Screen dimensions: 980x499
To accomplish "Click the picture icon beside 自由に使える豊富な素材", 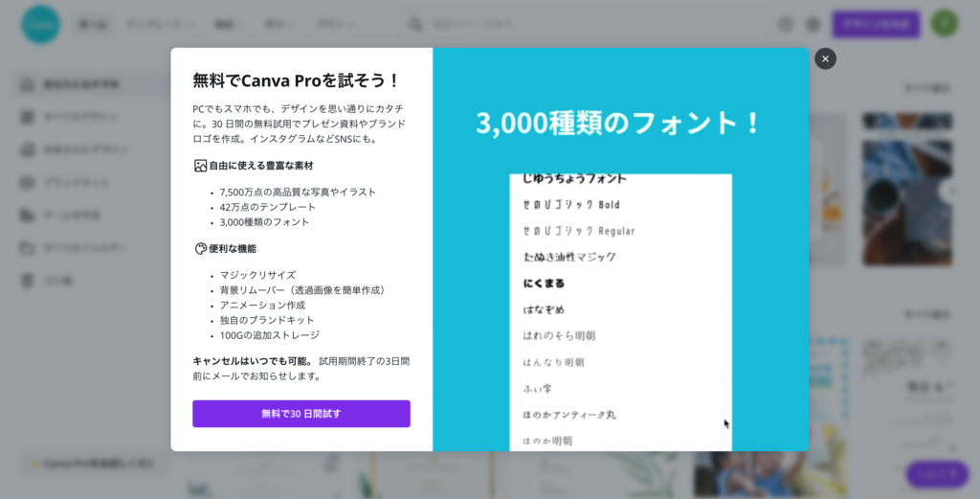I will 200,166.
